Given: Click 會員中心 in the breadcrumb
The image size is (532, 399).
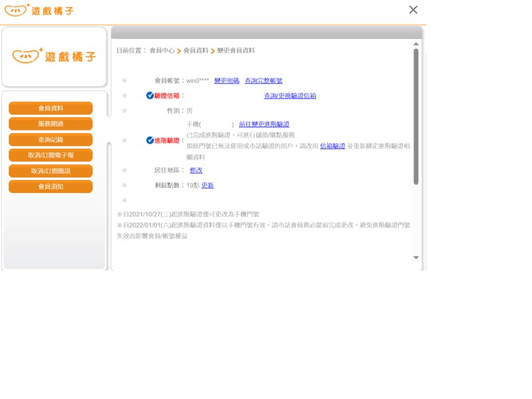Looking at the screenshot, I should (x=162, y=50).
